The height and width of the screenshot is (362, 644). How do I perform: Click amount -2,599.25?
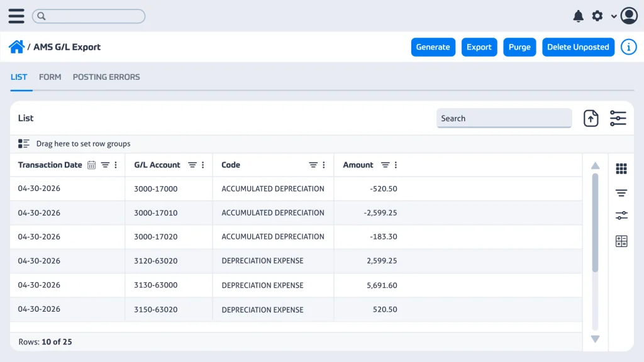click(380, 213)
